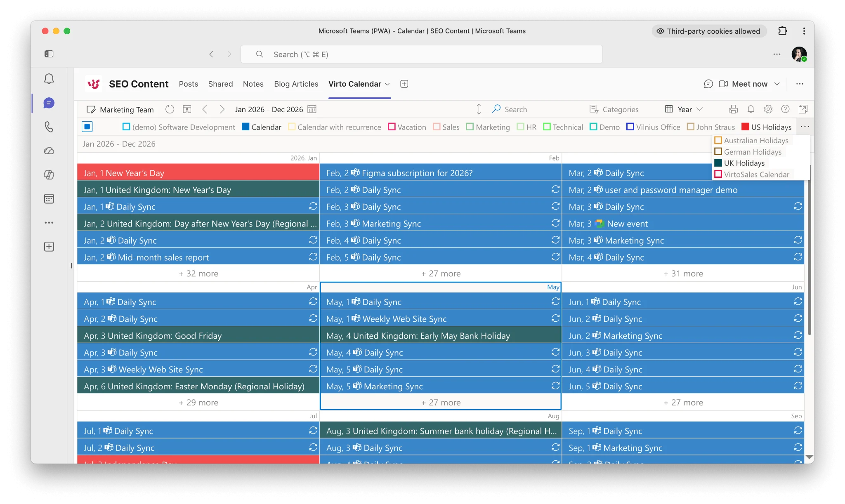Show more apps ellipsis in sidebar
This screenshot has width=845, height=504.
coord(49,223)
